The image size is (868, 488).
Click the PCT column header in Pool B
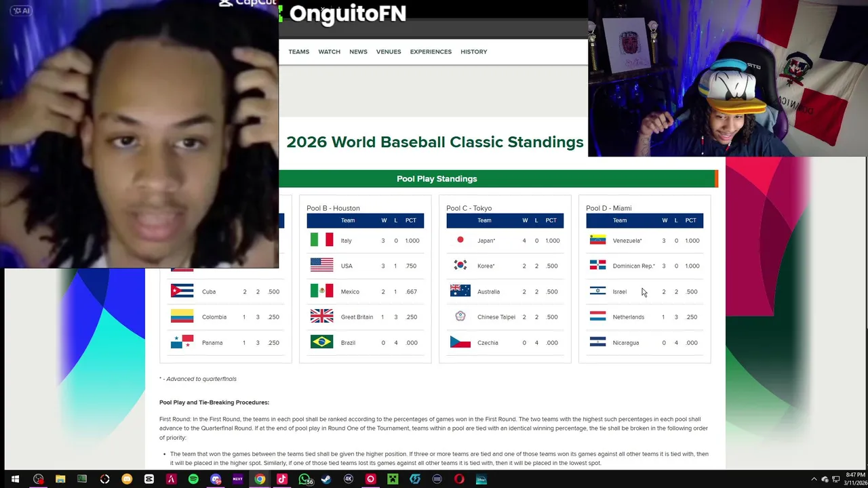[410, 220]
